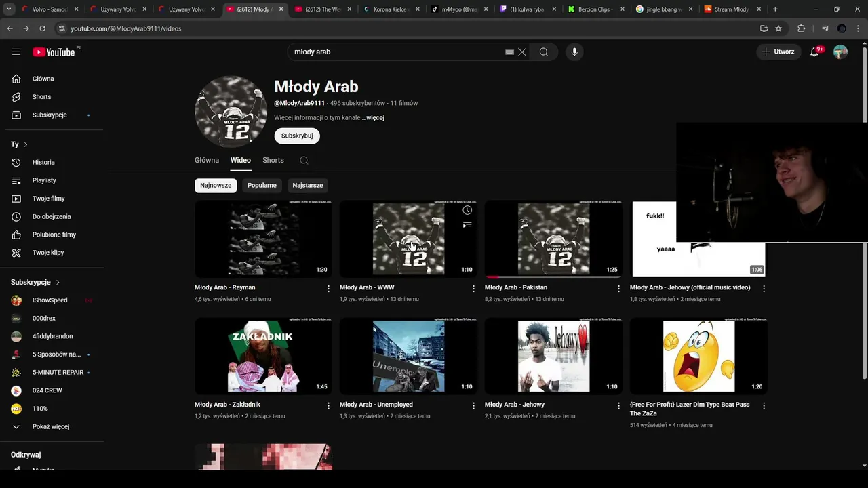Expand the Subskrypcje section heading
The image size is (868, 488).
(x=35, y=282)
